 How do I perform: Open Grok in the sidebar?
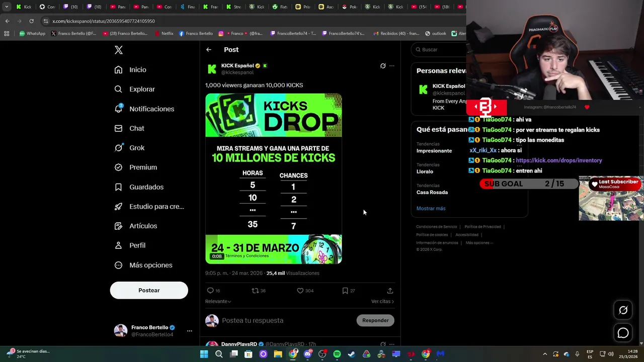129,148
